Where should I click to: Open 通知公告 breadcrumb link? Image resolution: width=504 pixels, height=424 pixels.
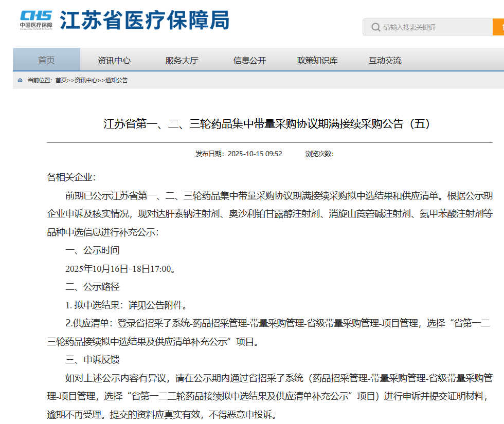[x=117, y=81]
